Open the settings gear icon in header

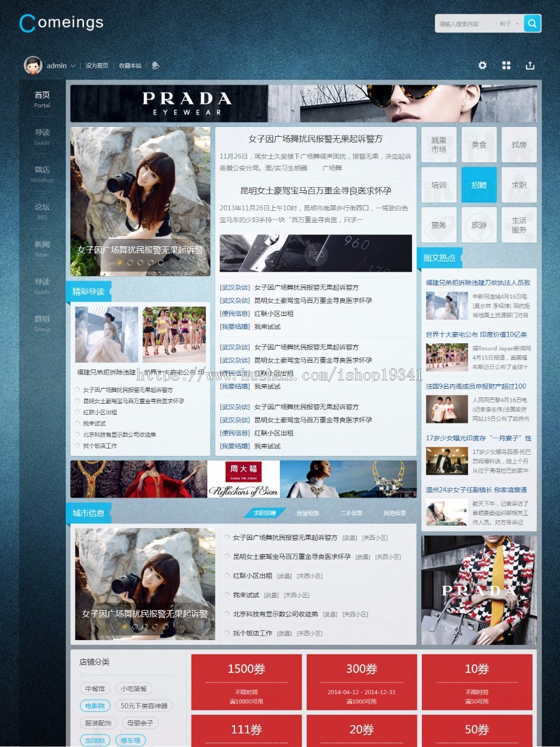pyautogui.click(x=483, y=65)
